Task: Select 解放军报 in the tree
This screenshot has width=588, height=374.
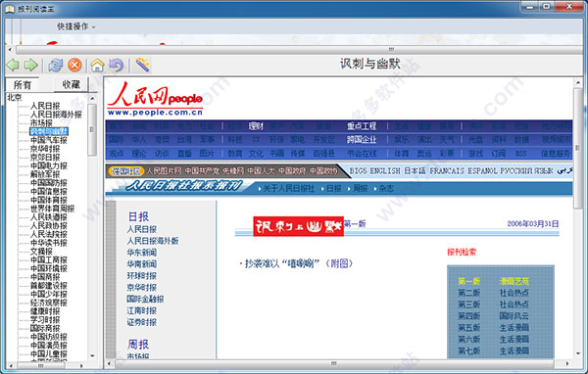Action: point(45,174)
